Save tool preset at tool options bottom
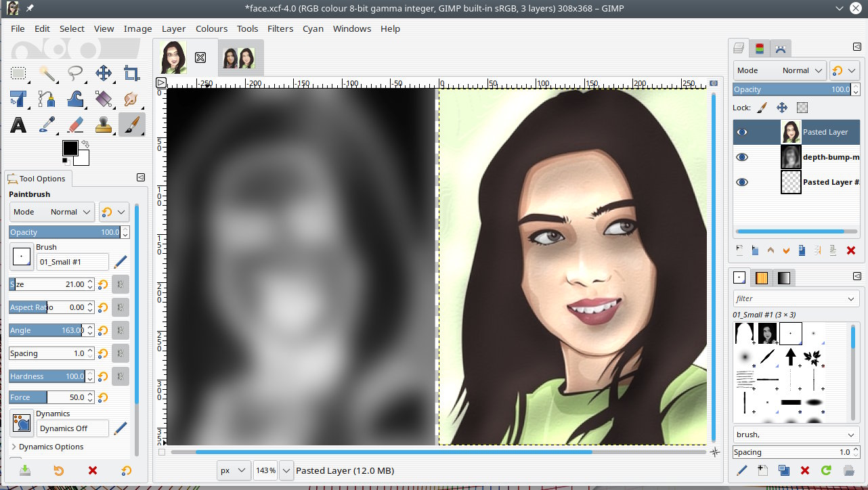This screenshot has width=868, height=490. (25, 470)
